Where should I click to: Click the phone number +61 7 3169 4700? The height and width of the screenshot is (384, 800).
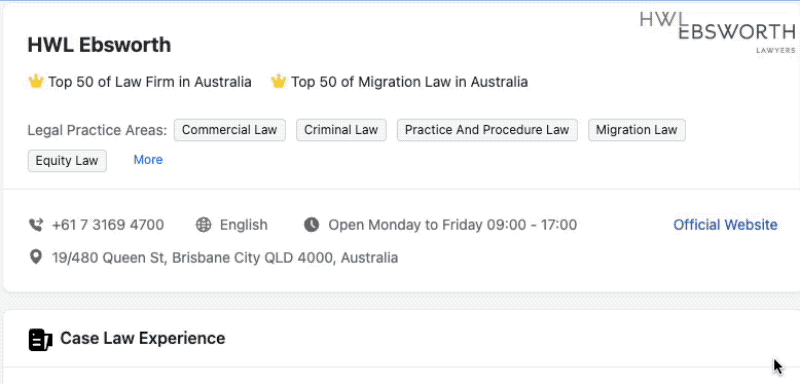click(108, 225)
